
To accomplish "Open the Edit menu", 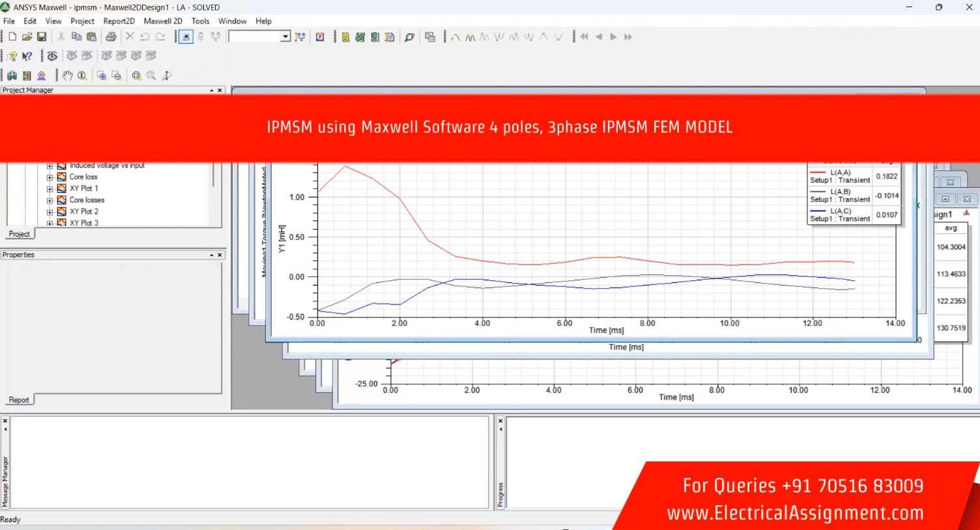I will click(x=30, y=21).
